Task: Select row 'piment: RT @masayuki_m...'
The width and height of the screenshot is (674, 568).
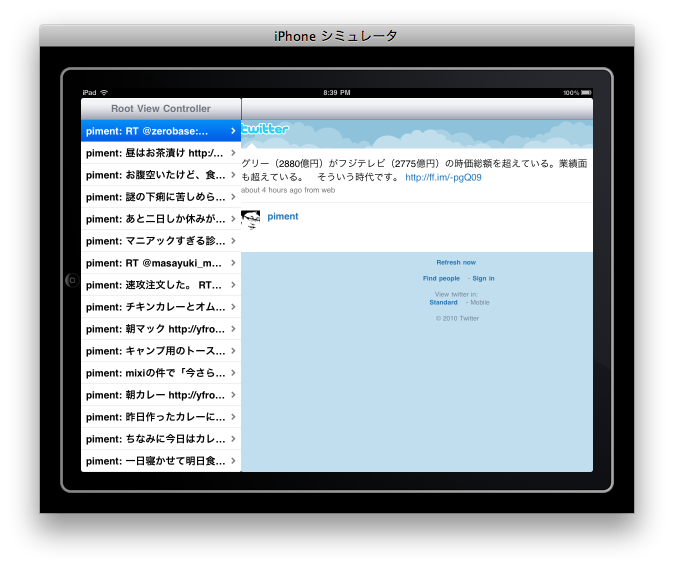Action: [161, 263]
